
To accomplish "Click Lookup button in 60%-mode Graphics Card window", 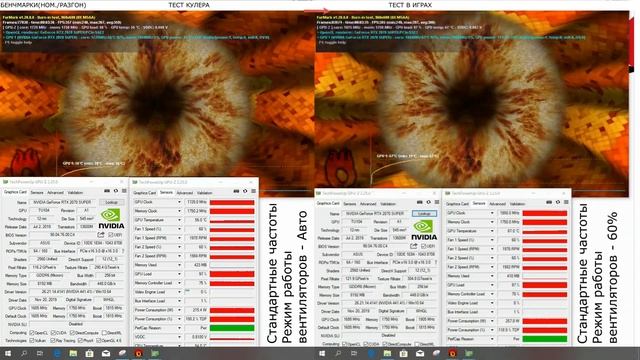I will (424, 213).
